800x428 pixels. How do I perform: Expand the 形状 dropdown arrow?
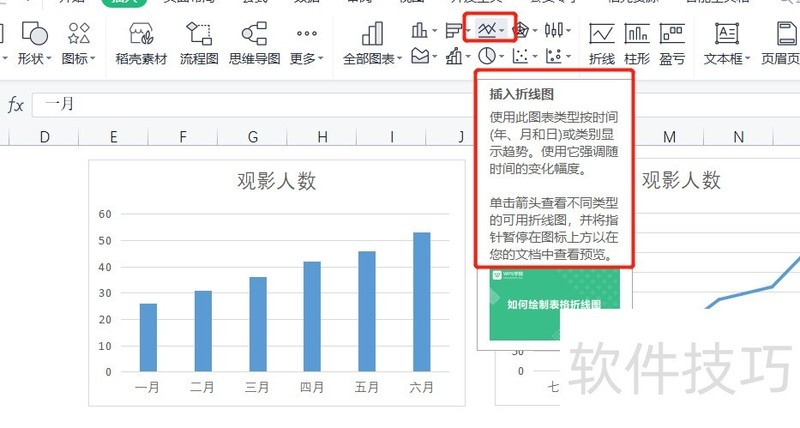coord(49,59)
